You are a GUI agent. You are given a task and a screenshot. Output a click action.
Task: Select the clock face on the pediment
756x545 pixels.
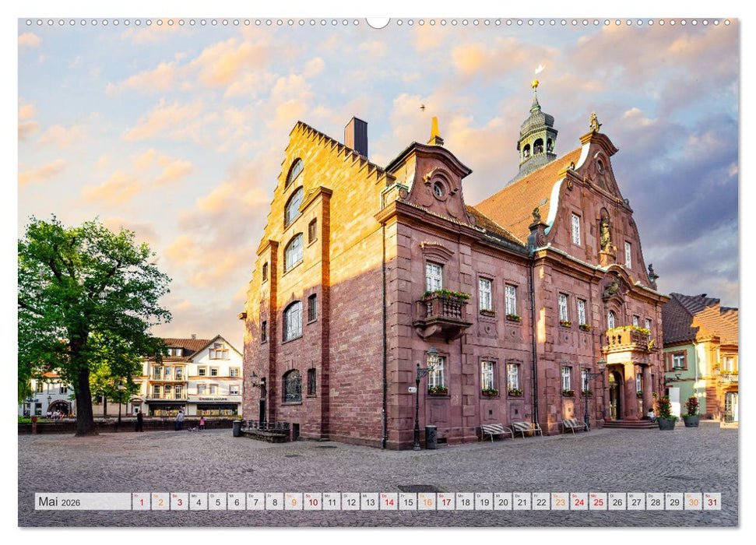[x=600, y=165]
